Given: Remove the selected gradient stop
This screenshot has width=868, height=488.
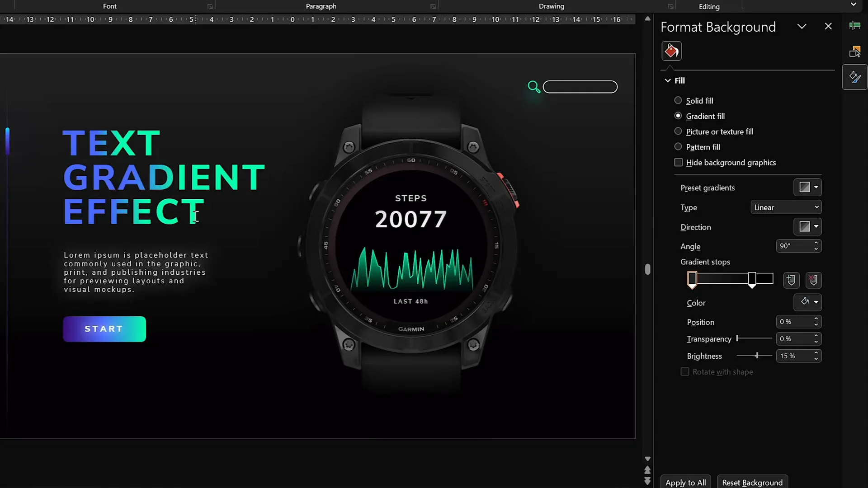Looking at the screenshot, I should (813, 280).
